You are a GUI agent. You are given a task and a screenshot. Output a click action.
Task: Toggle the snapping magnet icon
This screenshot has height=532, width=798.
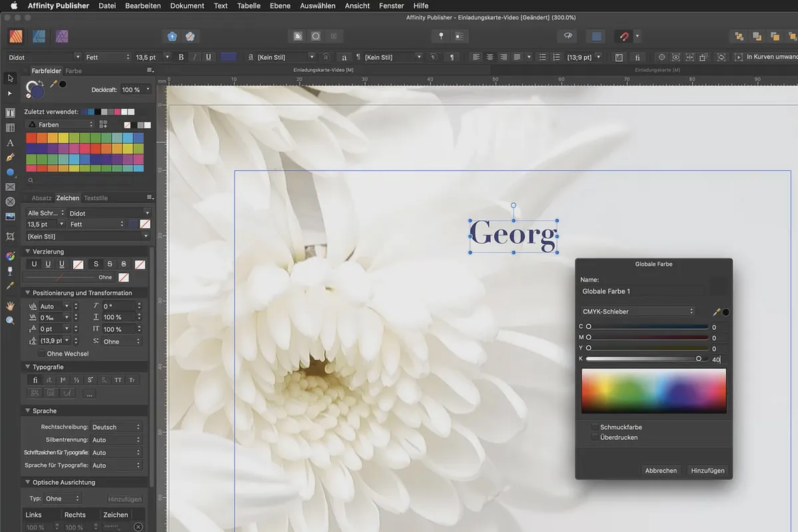click(624, 36)
